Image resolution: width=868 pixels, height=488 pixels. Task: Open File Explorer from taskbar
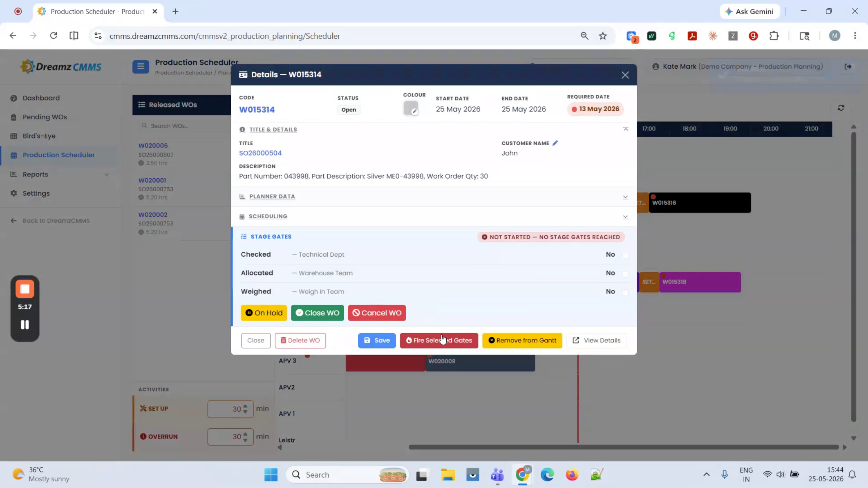(447, 475)
